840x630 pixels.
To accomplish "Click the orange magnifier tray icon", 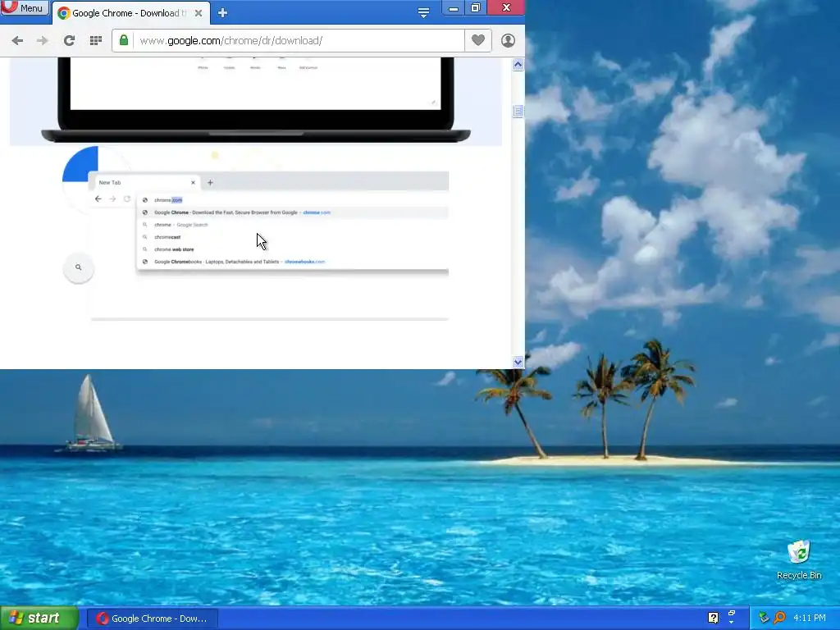I will pos(779,618).
